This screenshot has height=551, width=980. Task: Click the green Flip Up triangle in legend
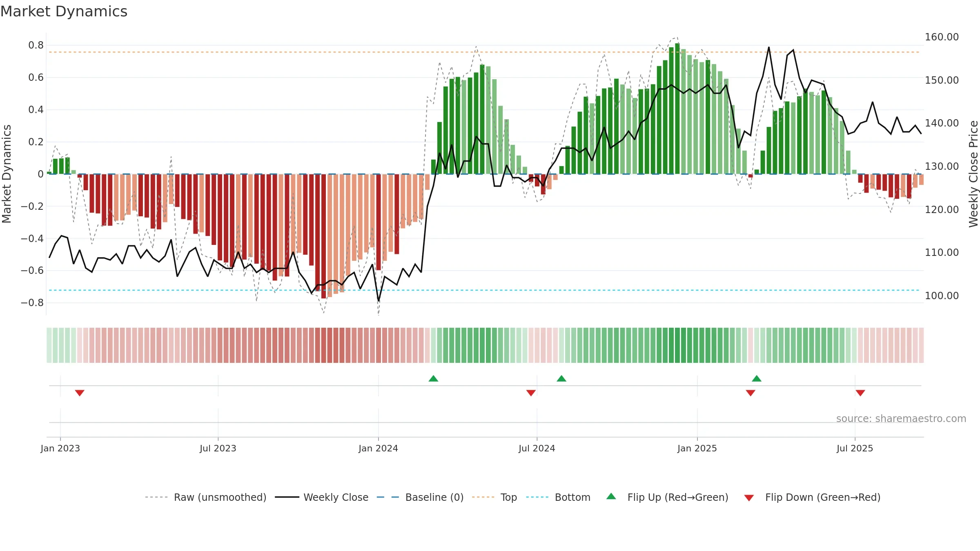pos(611,496)
